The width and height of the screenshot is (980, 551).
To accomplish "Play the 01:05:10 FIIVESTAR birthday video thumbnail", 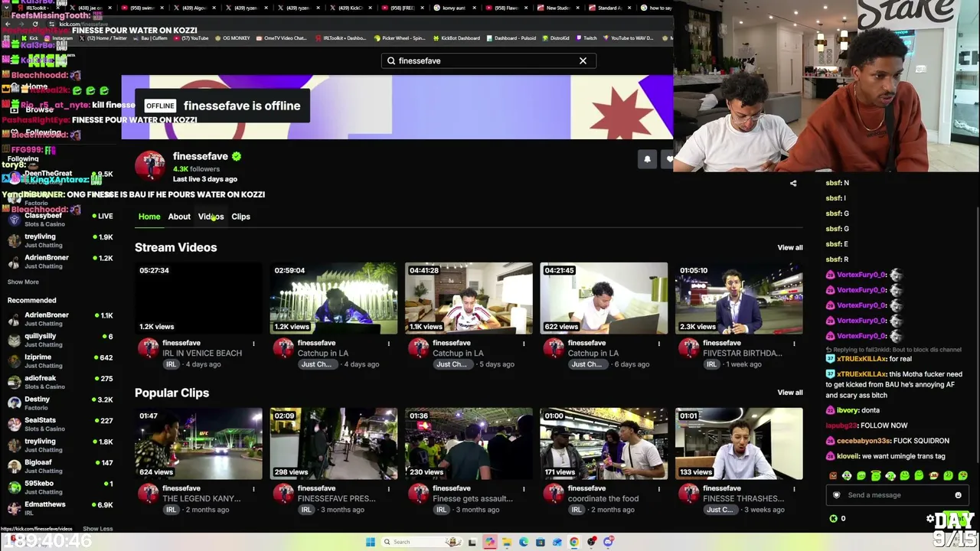I will [739, 298].
